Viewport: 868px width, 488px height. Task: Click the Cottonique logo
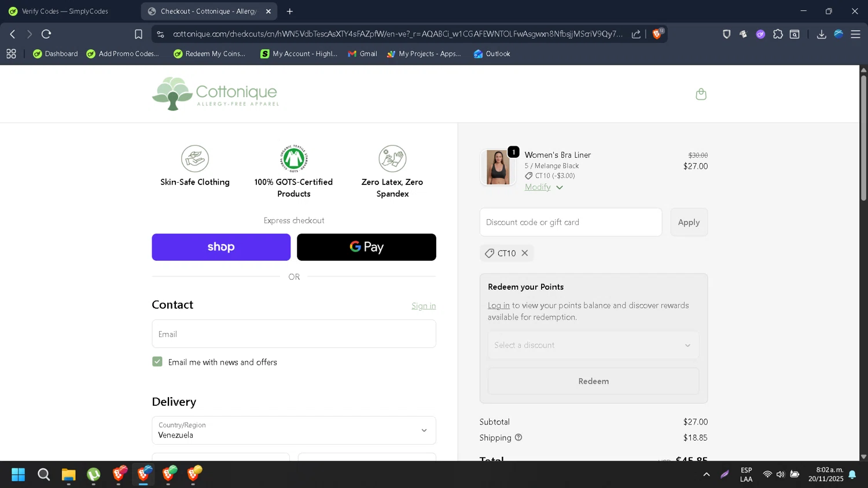pyautogui.click(x=215, y=94)
